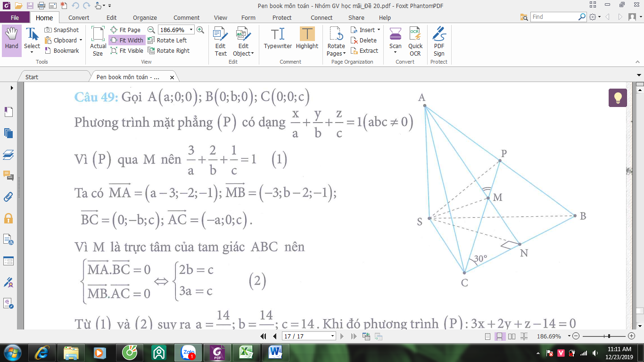This screenshot has height=362, width=644.
Task: Open search settings gear dropdown
Action: 594,17
